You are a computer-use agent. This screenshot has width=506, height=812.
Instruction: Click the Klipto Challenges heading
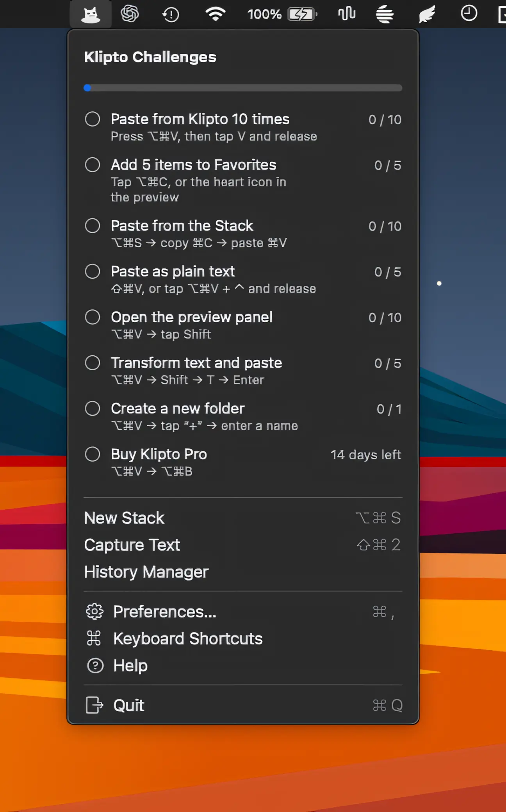pyautogui.click(x=150, y=57)
